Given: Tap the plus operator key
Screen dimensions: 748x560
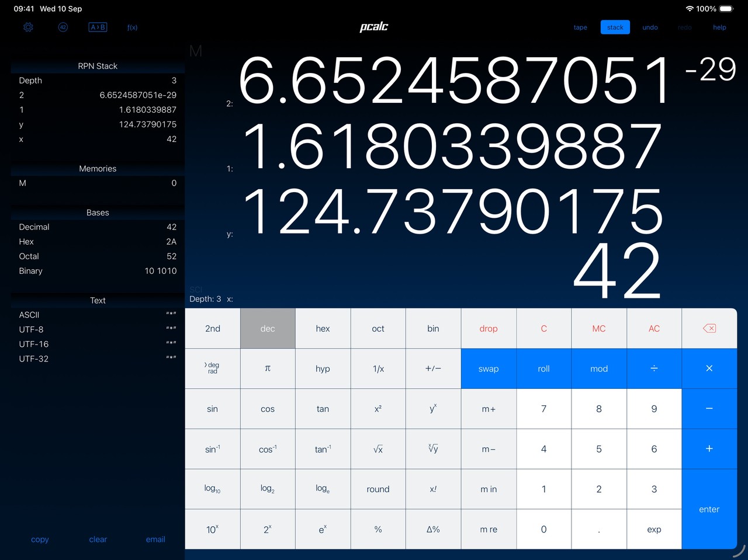Looking at the screenshot, I should 709,449.
